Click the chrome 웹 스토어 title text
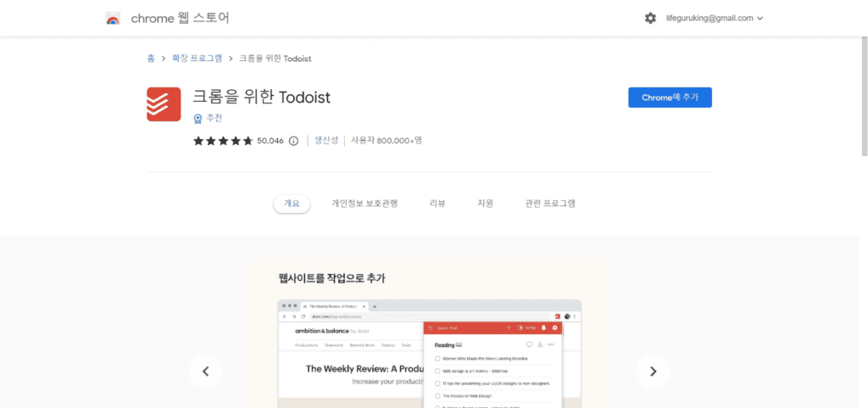The image size is (868, 408). point(181,19)
